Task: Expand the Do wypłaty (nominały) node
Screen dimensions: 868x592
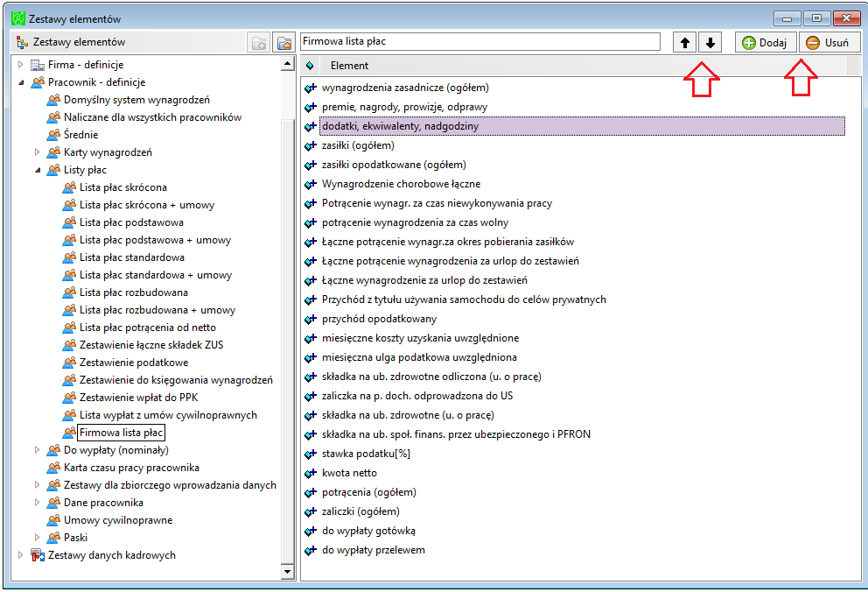Action: tap(37, 450)
